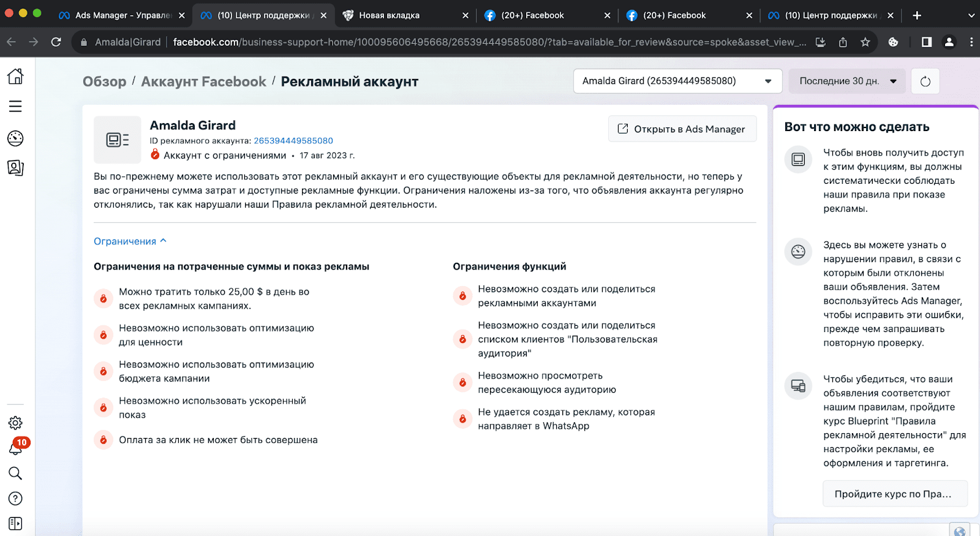Open the account overview gauge icon
This screenshot has width=980, height=536.
pos(15,138)
